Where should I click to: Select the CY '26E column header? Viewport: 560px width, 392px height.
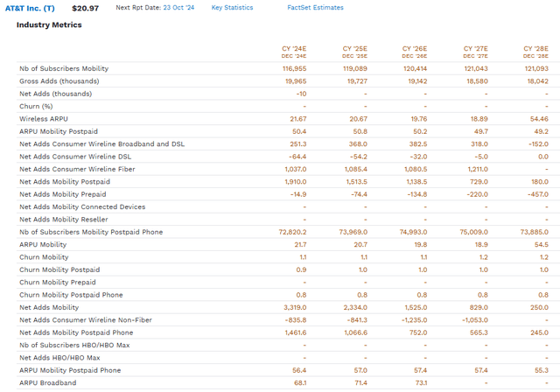tap(415, 50)
